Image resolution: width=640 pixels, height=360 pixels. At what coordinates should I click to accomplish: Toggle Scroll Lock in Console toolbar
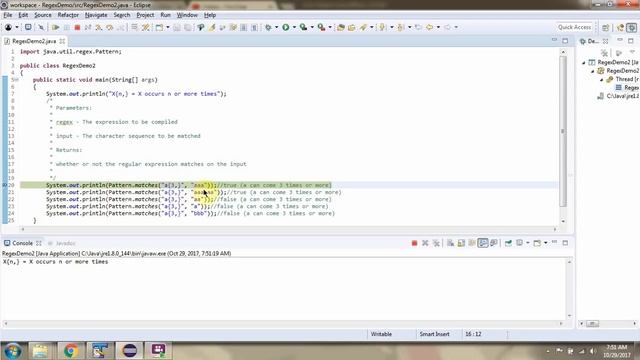461,243
